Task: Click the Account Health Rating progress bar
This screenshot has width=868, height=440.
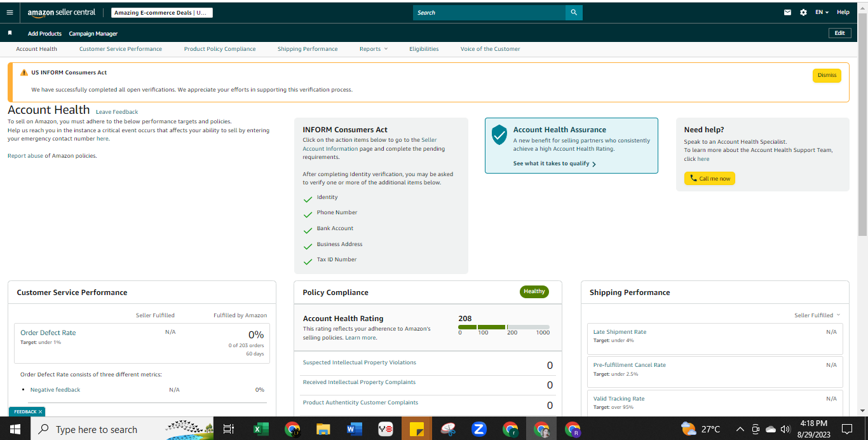Action: point(504,327)
